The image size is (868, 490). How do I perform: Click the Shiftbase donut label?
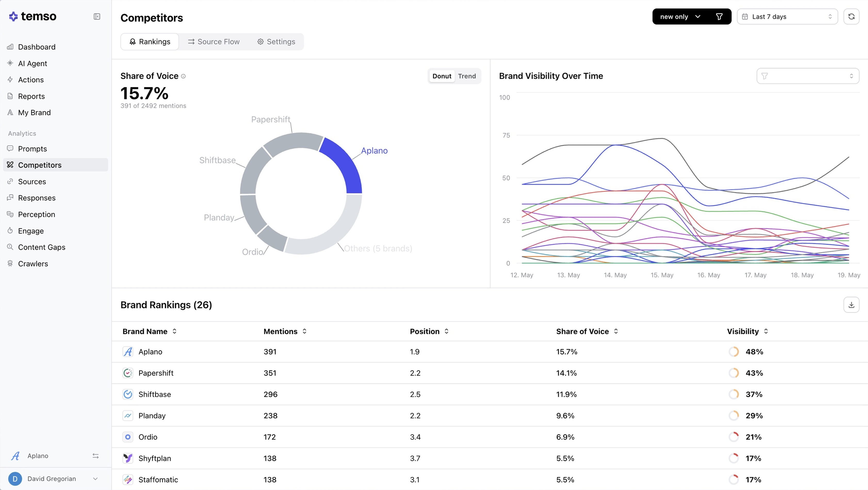click(x=217, y=160)
